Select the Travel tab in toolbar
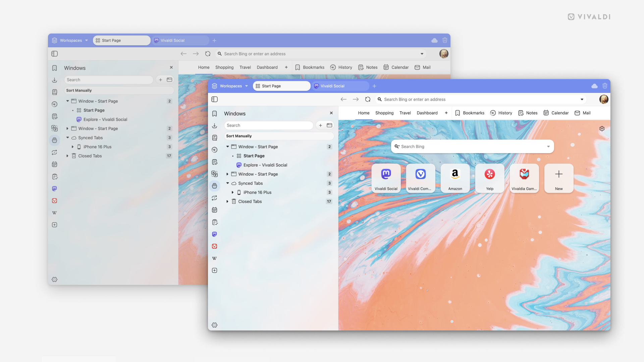Image resolution: width=644 pixels, height=362 pixels. click(405, 113)
